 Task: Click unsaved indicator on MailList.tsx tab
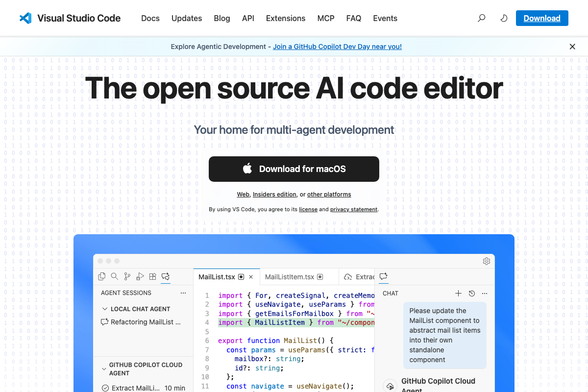click(241, 277)
